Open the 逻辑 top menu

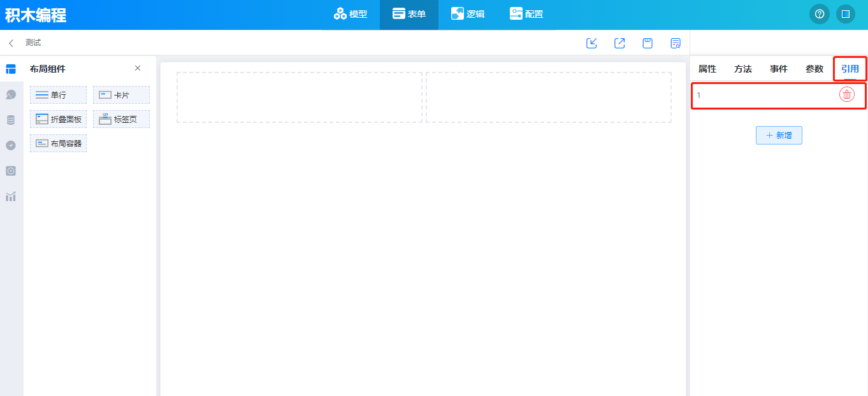(x=468, y=14)
